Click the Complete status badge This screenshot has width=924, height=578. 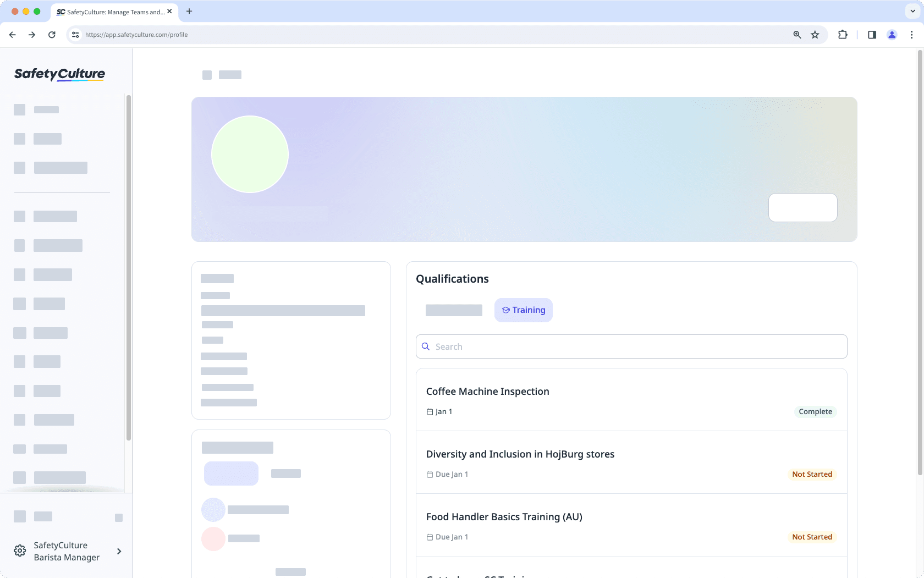(815, 412)
